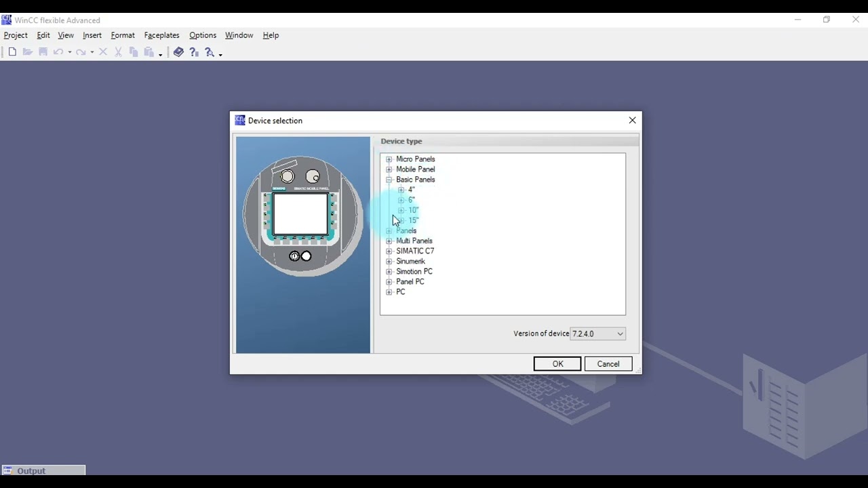Expand the Multi Panels tree node
This screenshot has width=868, height=488.
pyautogui.click(x=389, y=241)
